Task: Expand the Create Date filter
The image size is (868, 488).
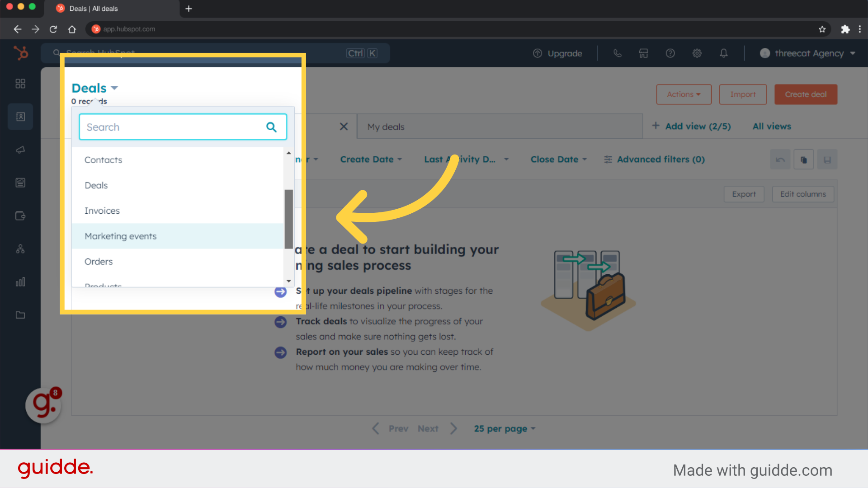Action: [371, 160]
